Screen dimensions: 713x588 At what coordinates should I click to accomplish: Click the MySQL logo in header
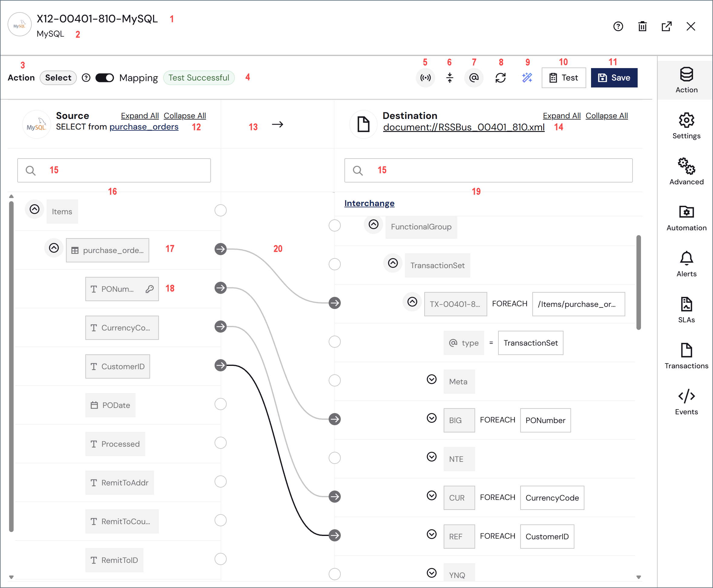tap(20, 25)
